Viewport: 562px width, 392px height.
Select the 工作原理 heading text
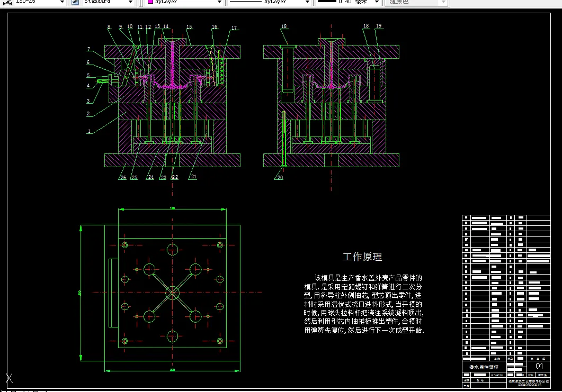(362, 257)
